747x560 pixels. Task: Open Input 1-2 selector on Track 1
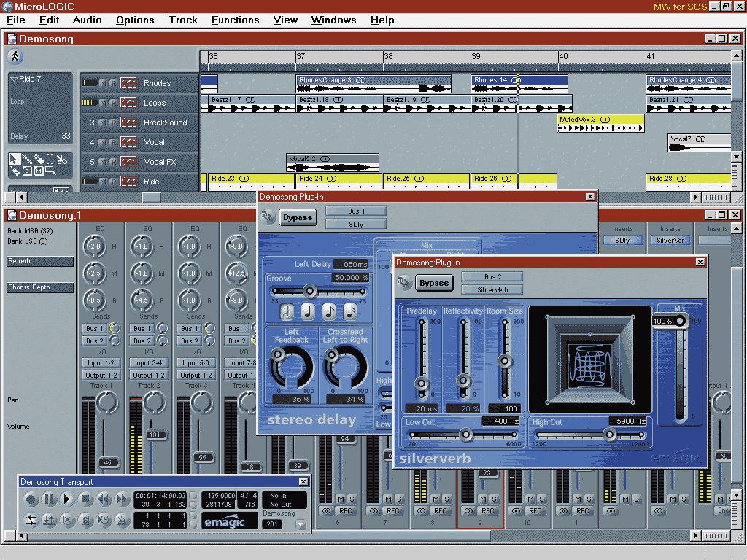point(101,363)
